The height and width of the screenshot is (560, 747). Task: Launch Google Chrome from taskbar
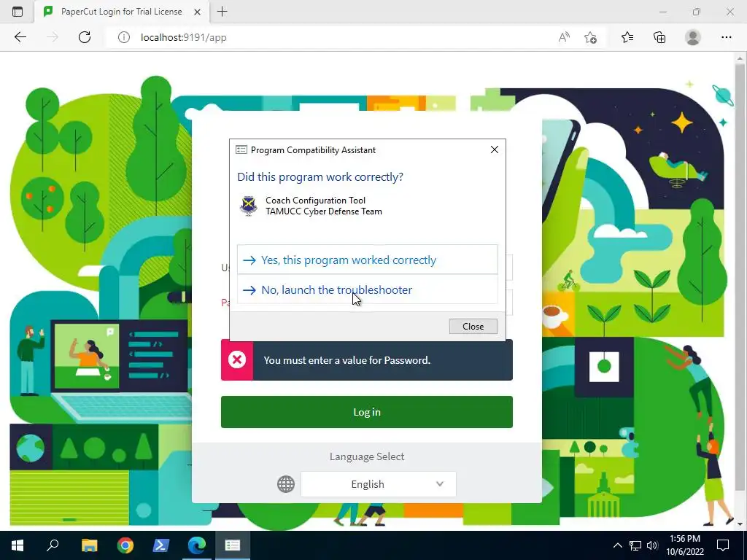click(125, 545)
